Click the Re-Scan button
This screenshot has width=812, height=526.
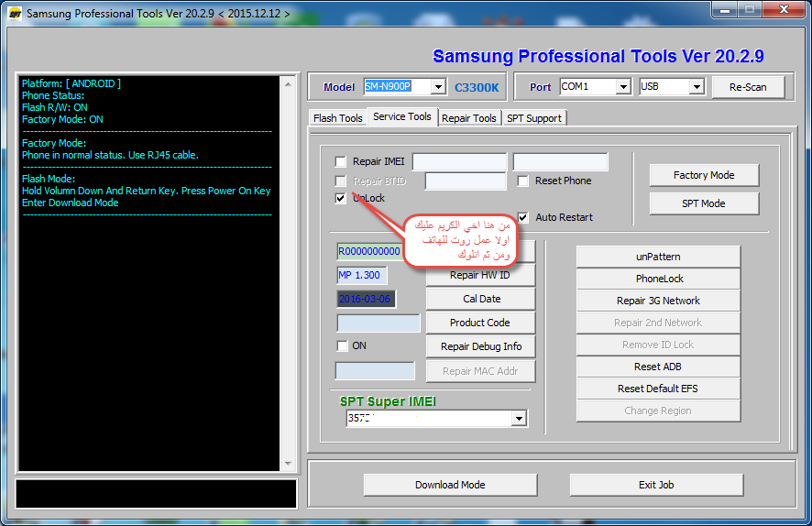coord(748,87)
